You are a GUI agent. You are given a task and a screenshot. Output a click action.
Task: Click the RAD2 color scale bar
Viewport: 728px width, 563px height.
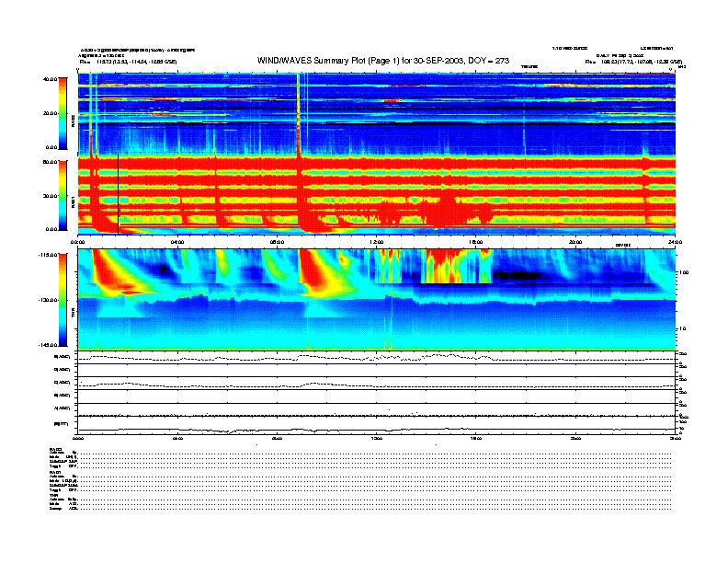[63, 114]
